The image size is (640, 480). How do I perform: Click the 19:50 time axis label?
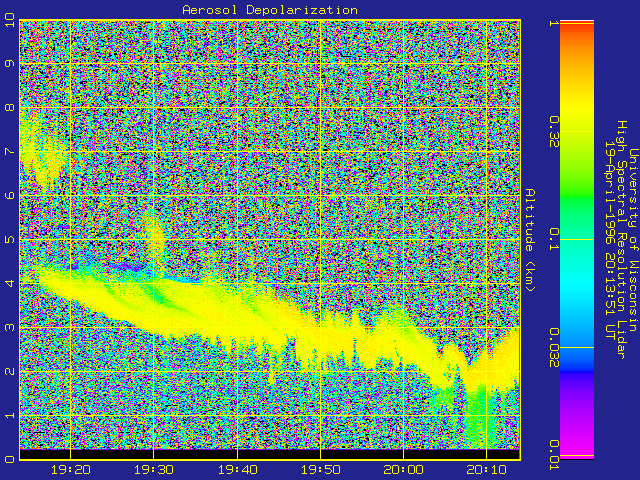pyautogui.click(x=321, y=470)
